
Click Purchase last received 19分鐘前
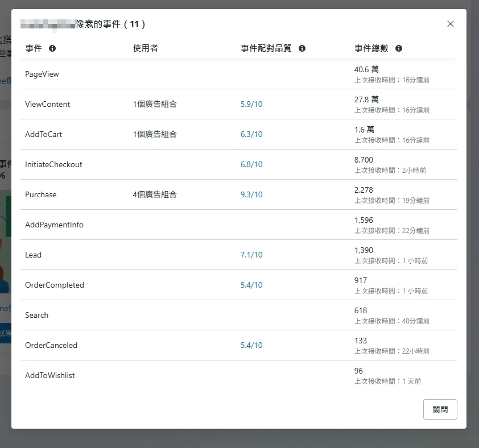coord(392,201)
